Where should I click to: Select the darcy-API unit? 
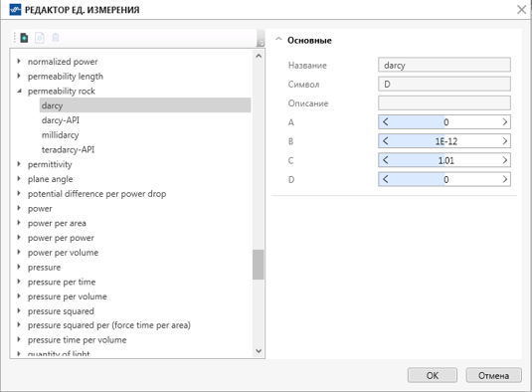[x=61, y=120]
